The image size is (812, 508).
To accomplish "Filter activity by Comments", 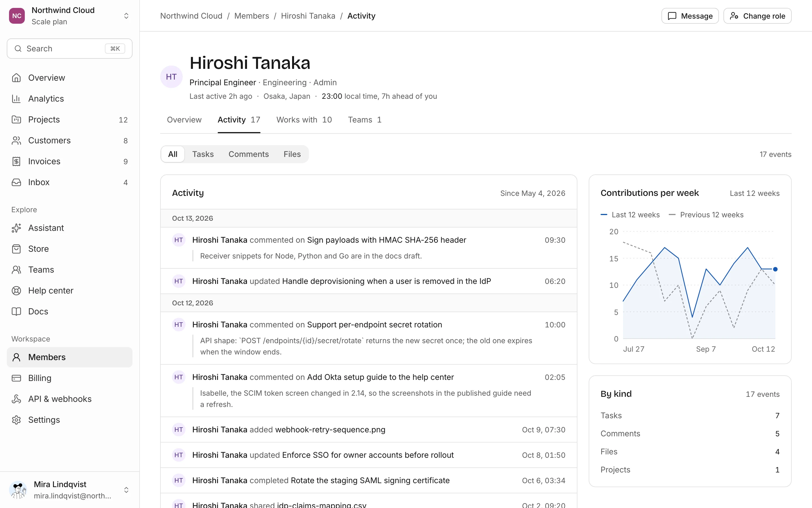I will pyautogui.click(x=248, y=154).
